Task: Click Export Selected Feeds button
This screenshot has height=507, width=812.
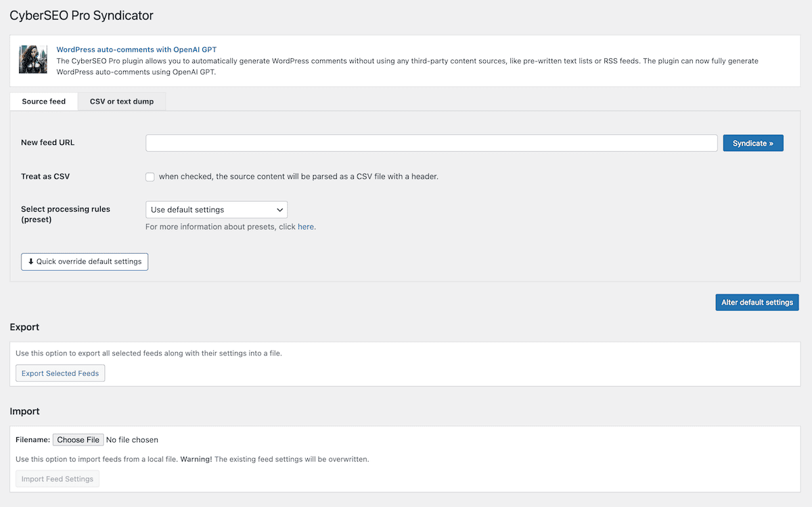Action: [x=60, y=374]
